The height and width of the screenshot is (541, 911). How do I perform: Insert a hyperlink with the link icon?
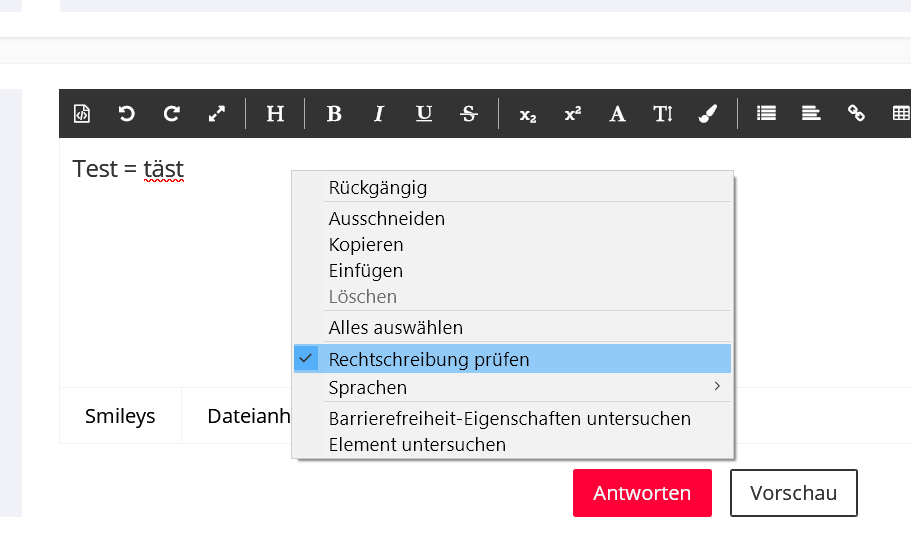[856, 114]
